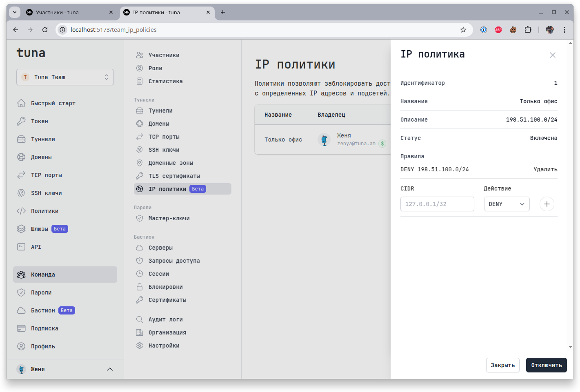The image size is (580, 392).
Task: Click the Отключить button to disable policy
Action: (546, 365)
